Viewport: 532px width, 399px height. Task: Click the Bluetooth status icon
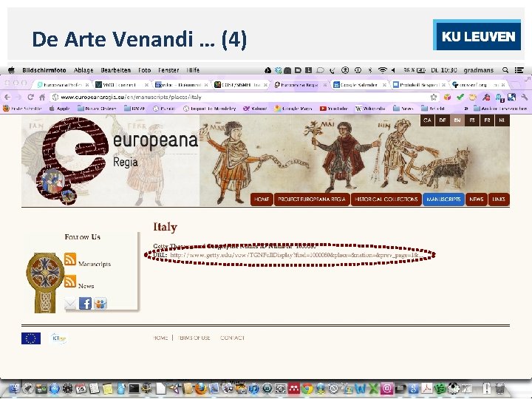tap(370, 70)
